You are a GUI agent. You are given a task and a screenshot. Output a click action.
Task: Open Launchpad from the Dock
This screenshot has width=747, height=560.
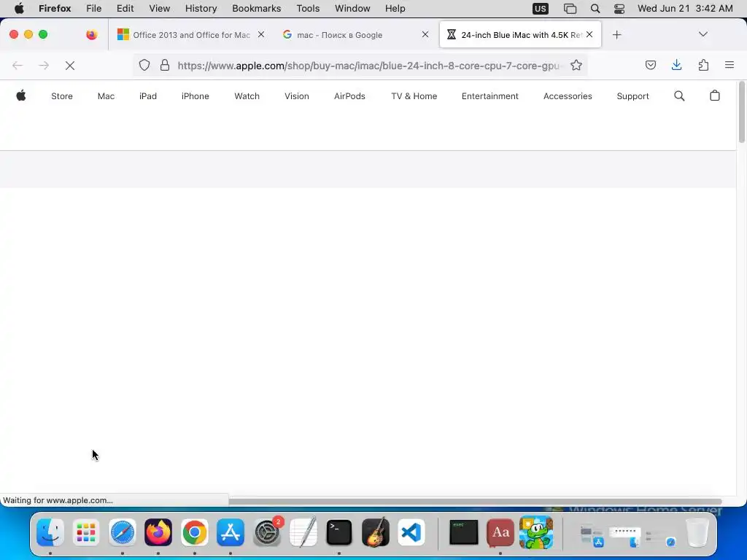86,532
